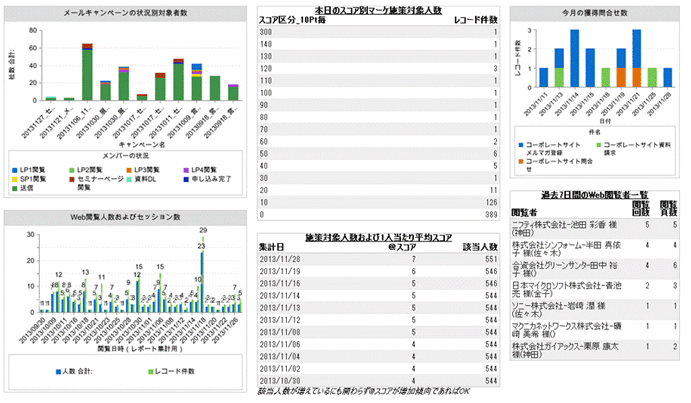
Task: Click the record count 126 cell
Action: point(491,202)
